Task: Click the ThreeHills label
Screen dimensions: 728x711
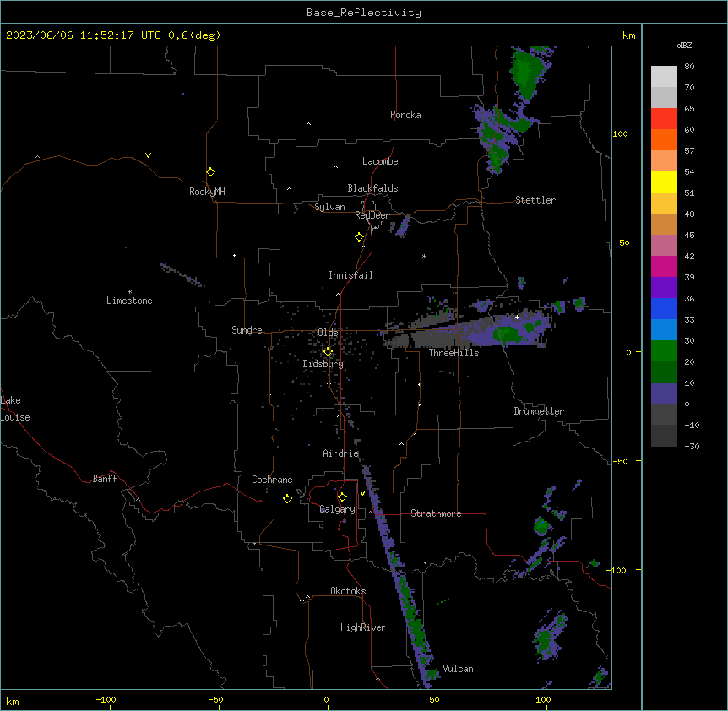Action: coord(454,353)
